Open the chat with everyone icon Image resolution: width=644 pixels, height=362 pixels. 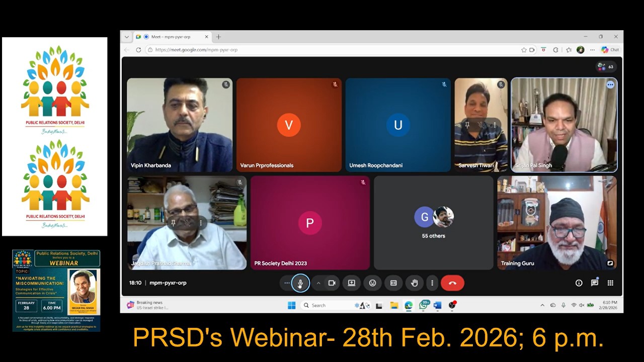click(x=595, y=283)
